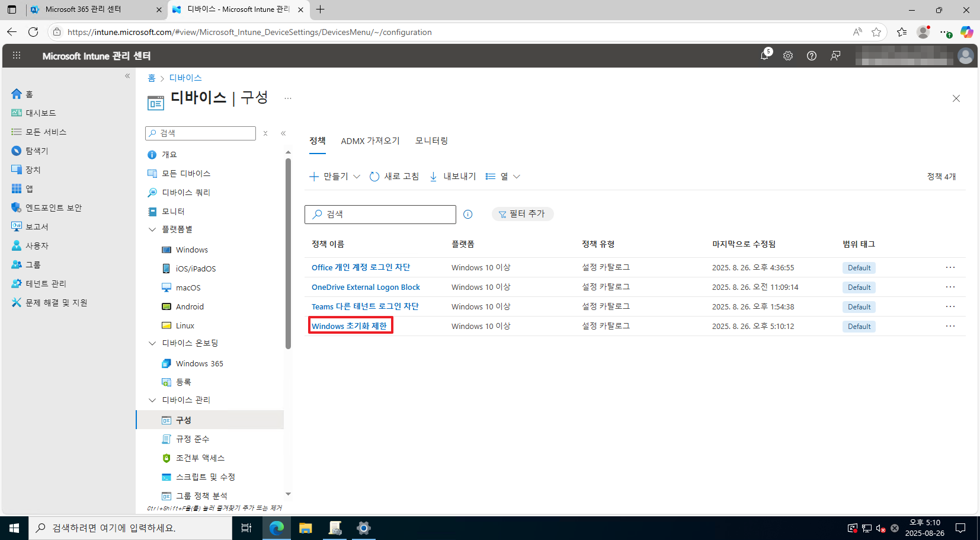
Task: Click 디바이스 breadcrumb link
Action: (185, 78)
